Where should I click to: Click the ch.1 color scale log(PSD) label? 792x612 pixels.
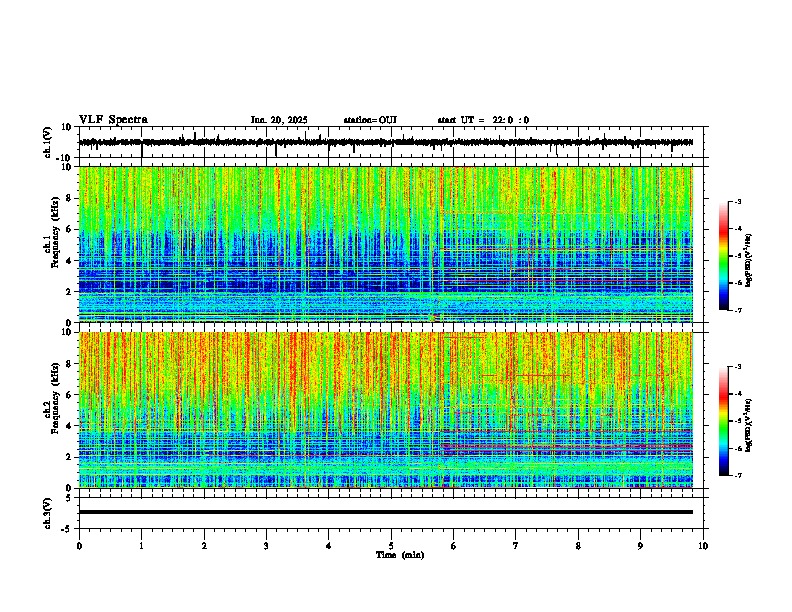[x=749, y=260]
